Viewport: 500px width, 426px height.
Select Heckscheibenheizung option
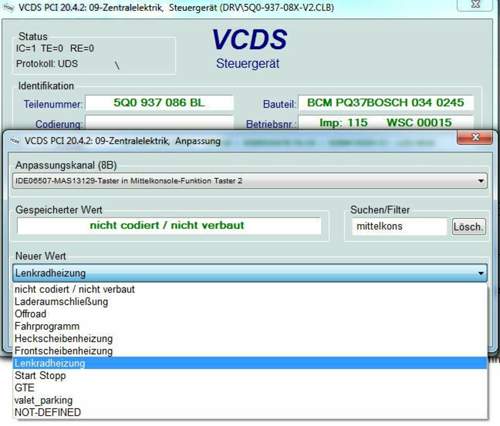coord(250,339)
